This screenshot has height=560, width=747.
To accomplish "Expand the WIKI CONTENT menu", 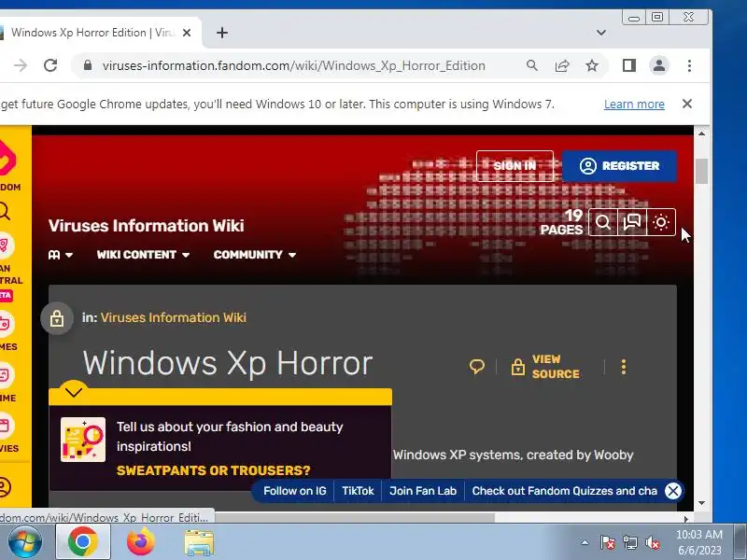I will tap(143, 255).
